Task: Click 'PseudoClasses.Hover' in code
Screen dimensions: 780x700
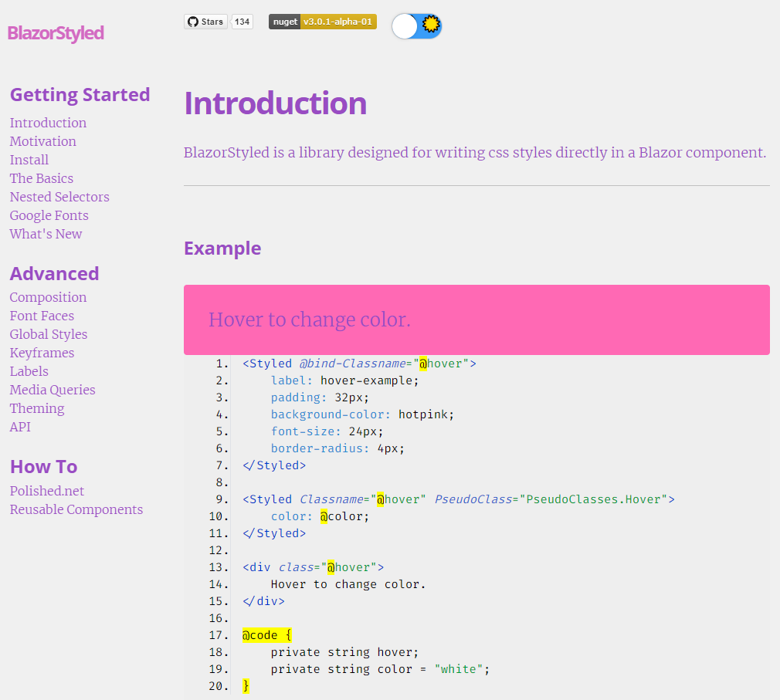Action: click(593, 499)
